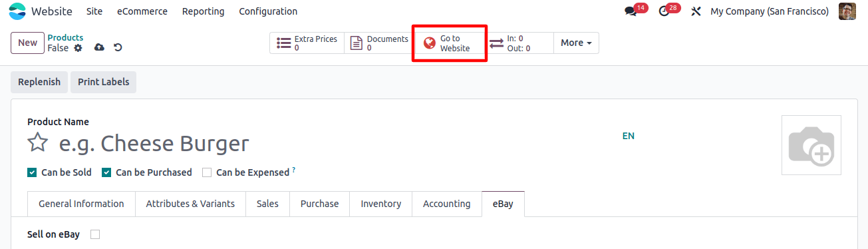The height and width of the screenshot is (249, 868).
Task: Click the developer tools wrench icon
Action: [696, 11]
